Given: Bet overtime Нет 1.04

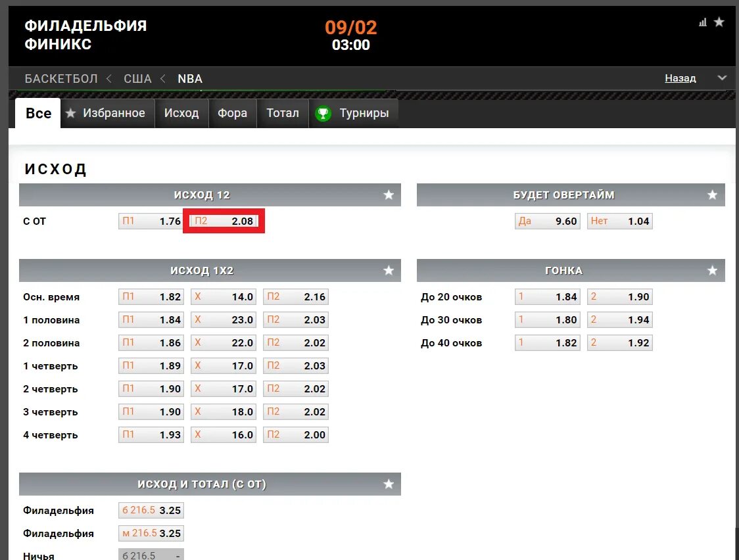Looking at the screenshot, I should point(620,221).
